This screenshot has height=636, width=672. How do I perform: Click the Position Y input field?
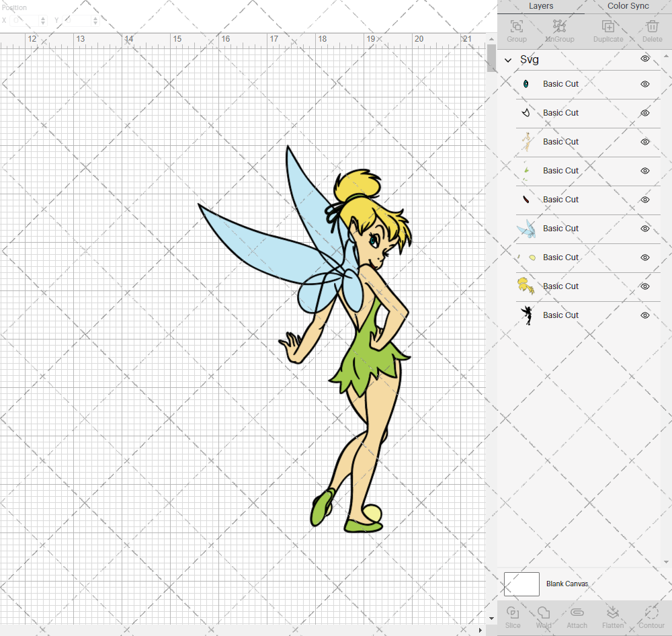[77, 21]
